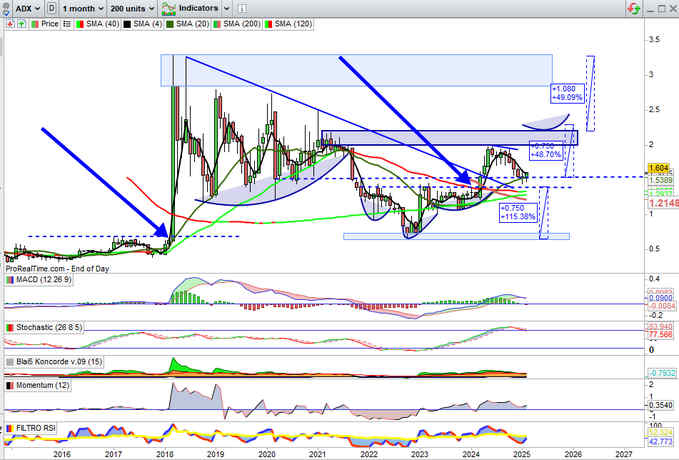Image resolution: width=679 pixels, height=460 pixels.
Task: Open Momentum (12) indicator label
Action: 42,385
